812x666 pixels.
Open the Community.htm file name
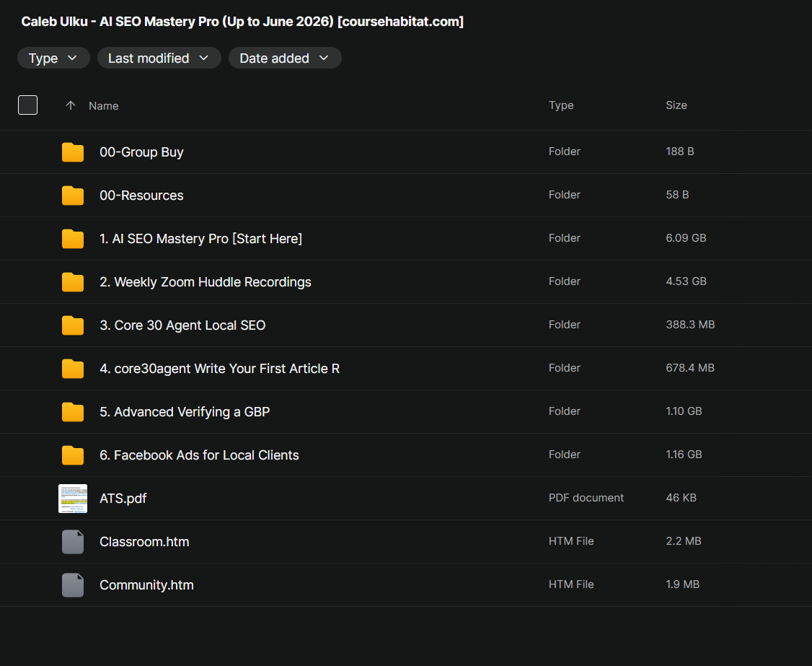[146, 585]
